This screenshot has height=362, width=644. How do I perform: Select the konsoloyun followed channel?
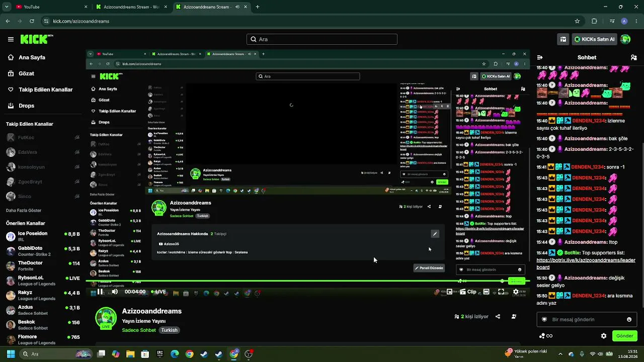point(43,167)
